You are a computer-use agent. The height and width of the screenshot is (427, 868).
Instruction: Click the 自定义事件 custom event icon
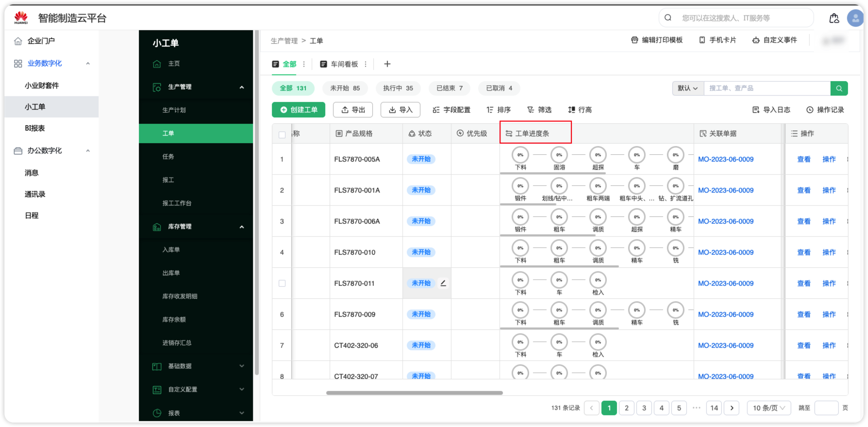(x=756, y=40)
